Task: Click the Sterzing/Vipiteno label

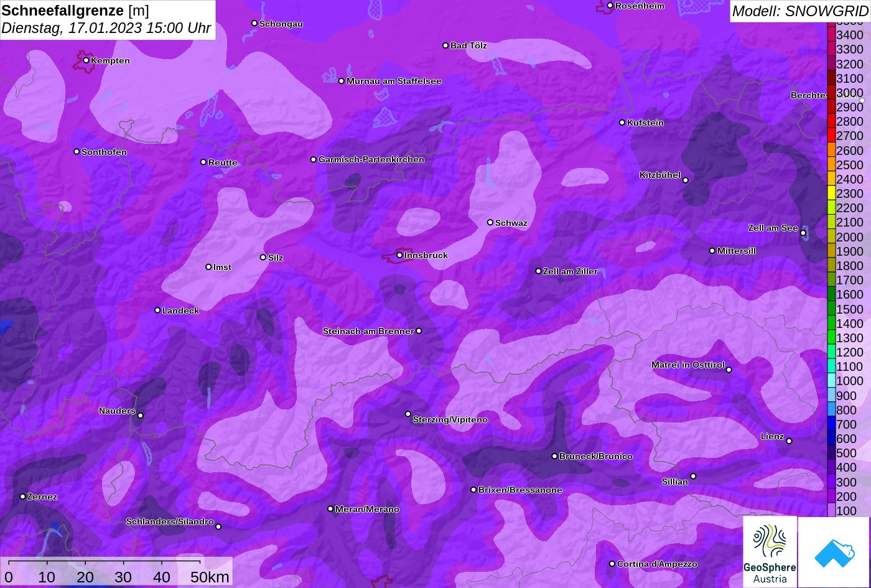Action: click(x=450, y=420)
